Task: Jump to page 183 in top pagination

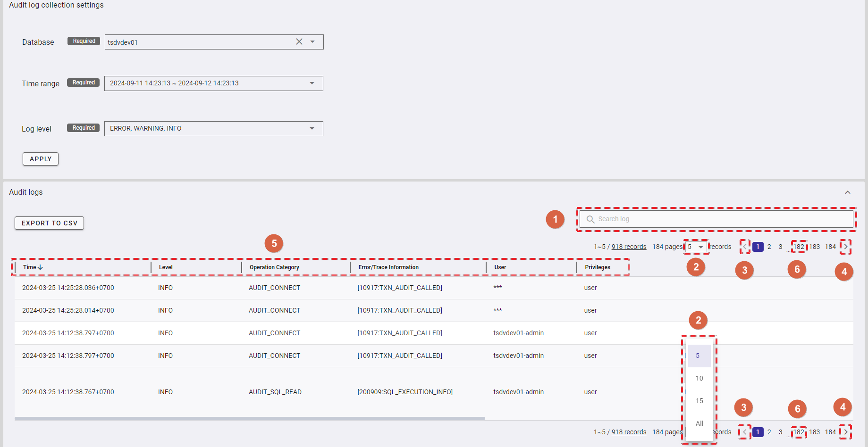Action: tap(814, 247)
